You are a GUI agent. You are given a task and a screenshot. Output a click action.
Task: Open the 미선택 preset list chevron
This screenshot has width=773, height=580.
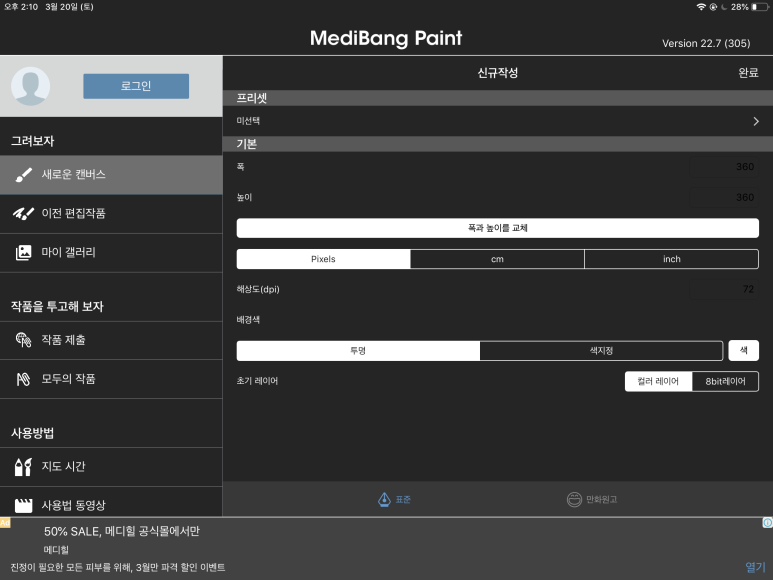click(x=756, y=121)
